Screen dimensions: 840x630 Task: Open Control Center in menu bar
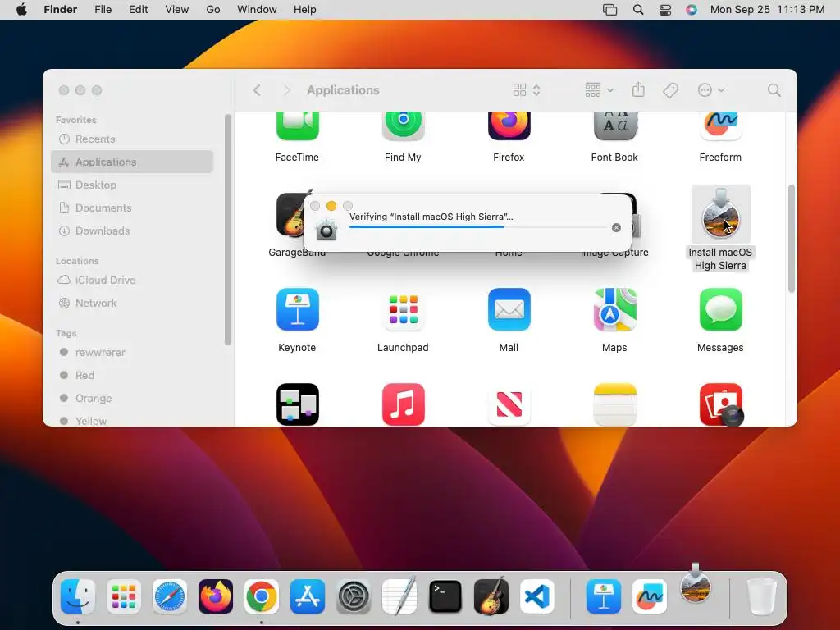(x=664, y=10)
